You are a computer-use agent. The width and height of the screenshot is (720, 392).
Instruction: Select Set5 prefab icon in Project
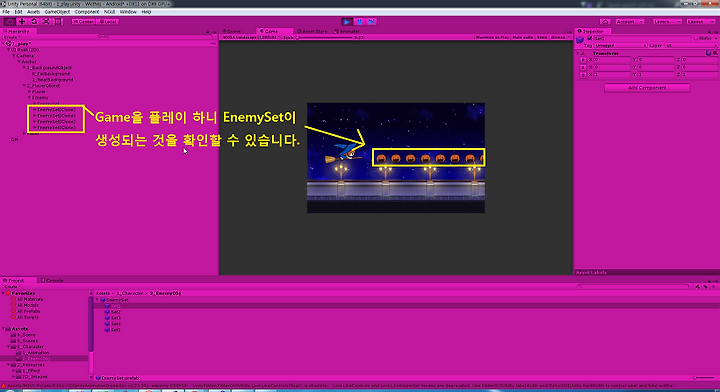coord(107,330)
